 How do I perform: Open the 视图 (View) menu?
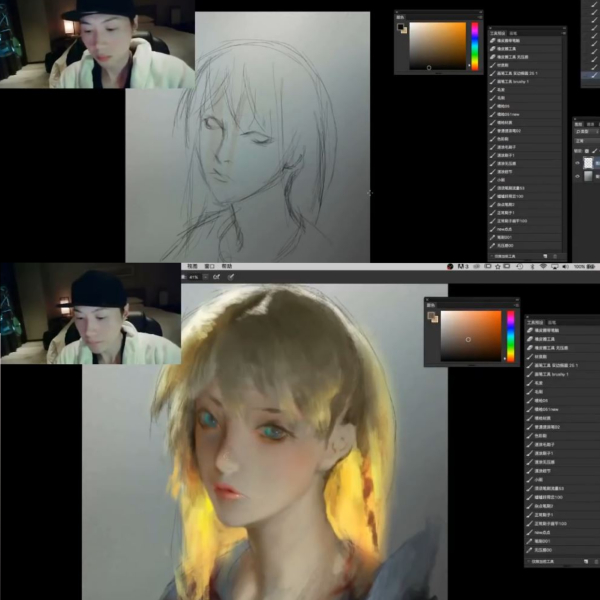[192, 266]
